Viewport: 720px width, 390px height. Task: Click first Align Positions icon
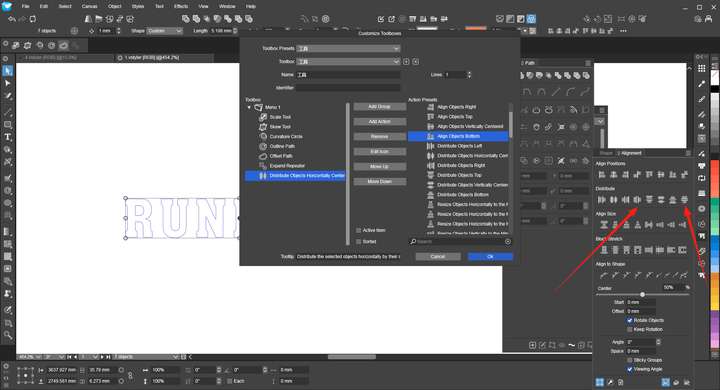tap(602, 175)
